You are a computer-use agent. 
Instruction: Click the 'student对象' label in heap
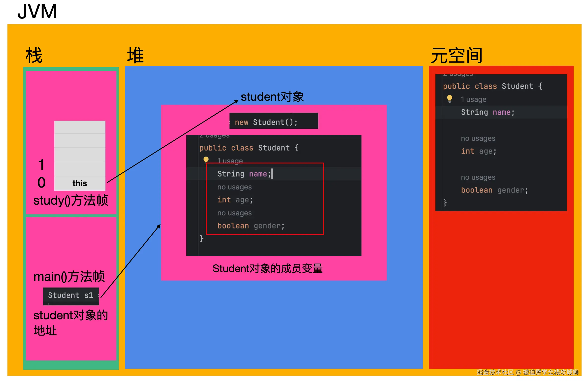(272, 96)
